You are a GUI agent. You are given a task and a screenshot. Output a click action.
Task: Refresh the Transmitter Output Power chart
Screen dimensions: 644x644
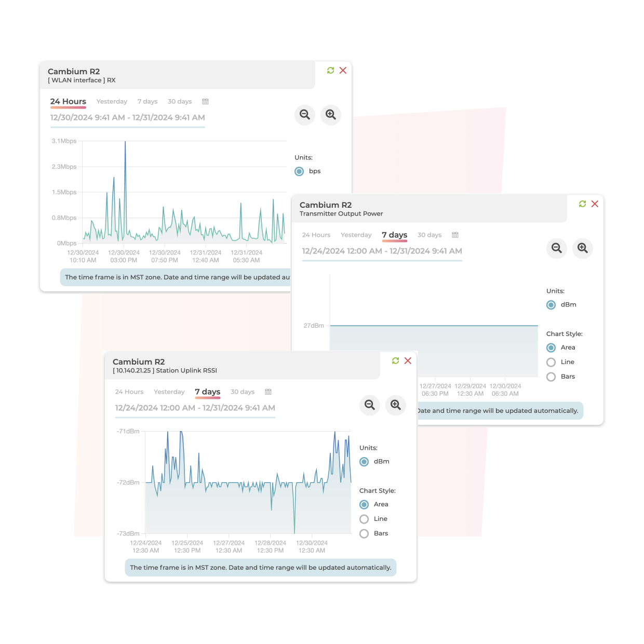pos(582,204)
